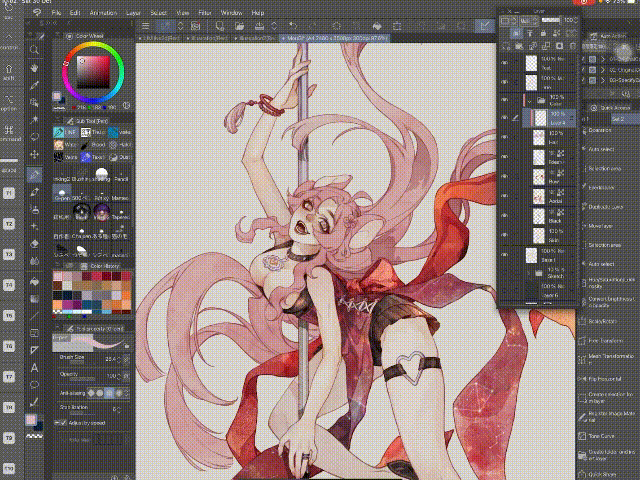Select the Balloon speech bubble tool

click(34, 384)
